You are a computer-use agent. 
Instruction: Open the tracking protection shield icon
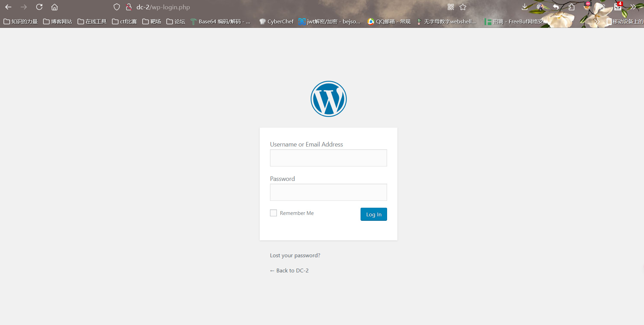click(117, 7)
